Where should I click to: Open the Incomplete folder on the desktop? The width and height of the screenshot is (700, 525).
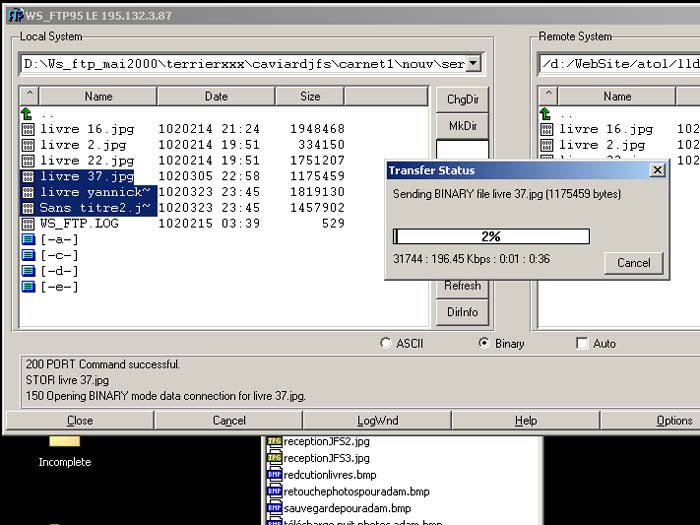[x=65, y=451]
